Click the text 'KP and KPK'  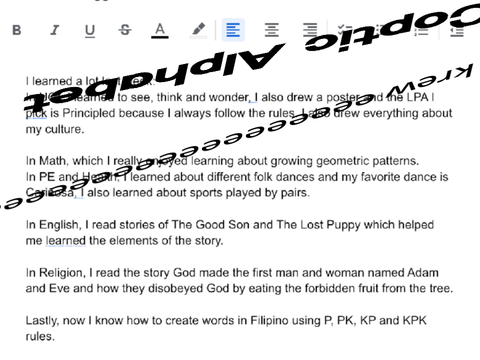(393, 320)
